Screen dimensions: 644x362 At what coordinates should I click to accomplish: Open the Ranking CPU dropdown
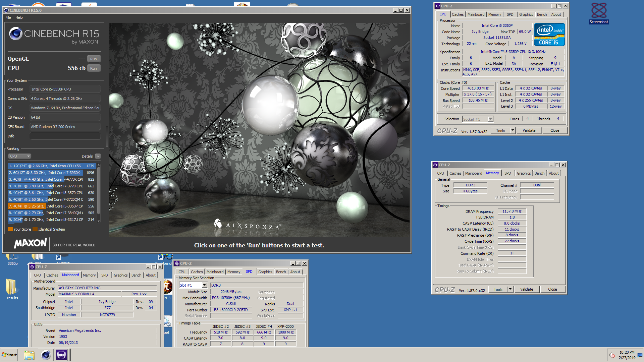click(19, 156)
